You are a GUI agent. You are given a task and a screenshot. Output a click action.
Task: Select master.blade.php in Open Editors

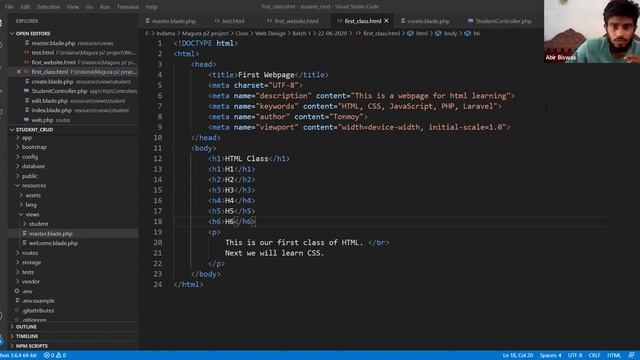click(53, 43)
